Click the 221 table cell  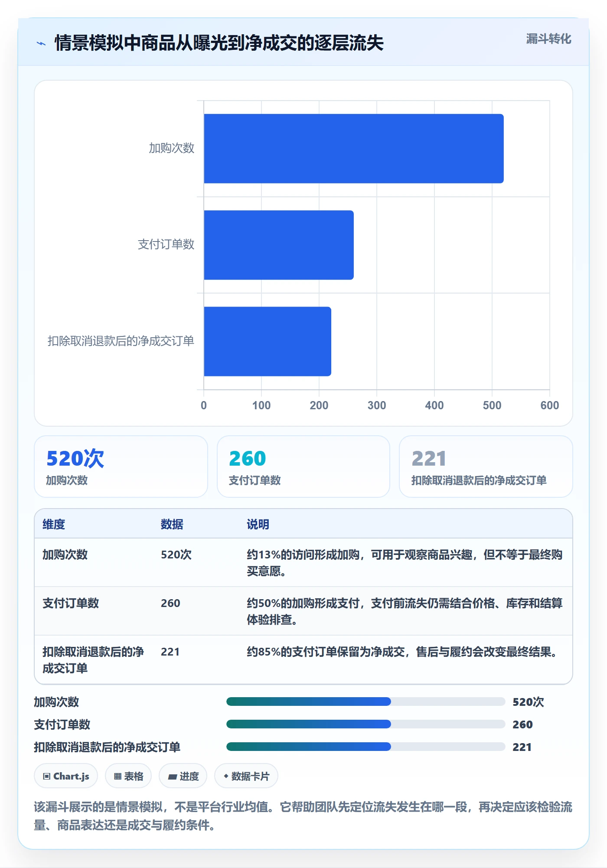[x=170, y=652]
